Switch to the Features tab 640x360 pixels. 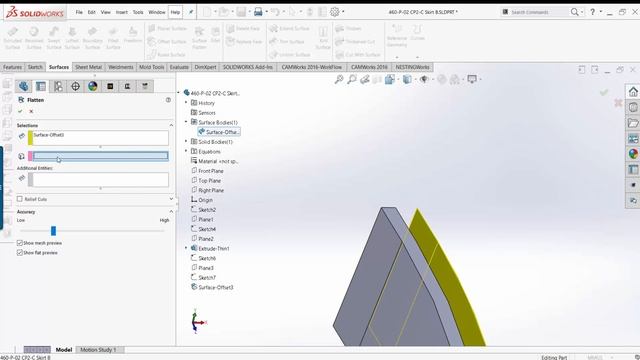13,67
